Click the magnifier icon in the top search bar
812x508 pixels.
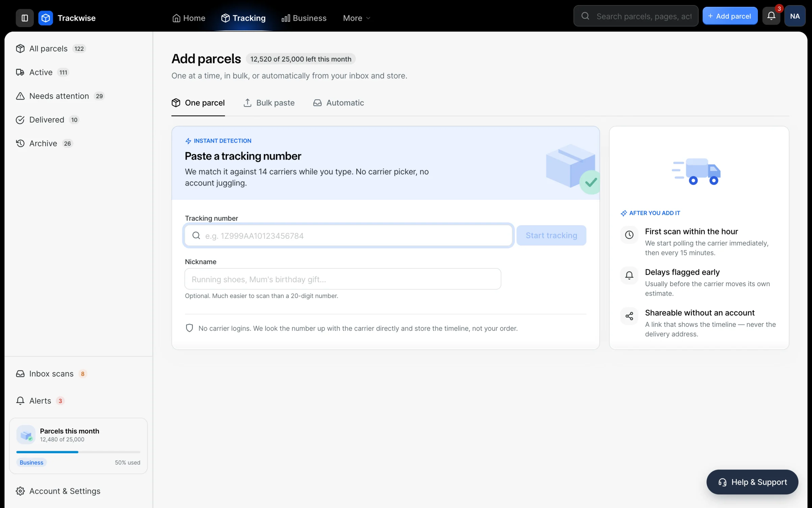click(x=585, y=16)
